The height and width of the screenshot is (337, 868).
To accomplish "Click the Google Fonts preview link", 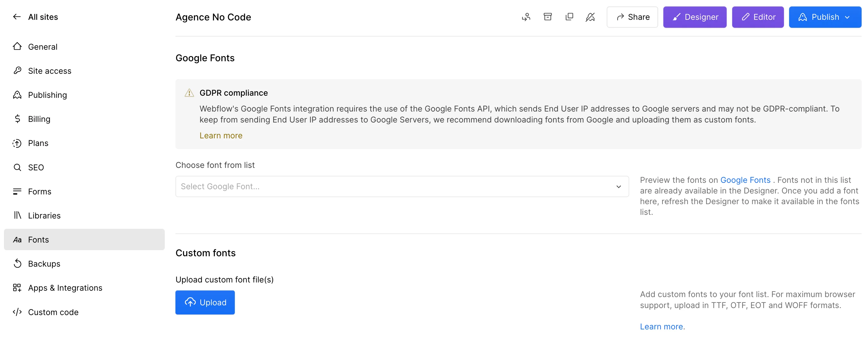I will 745,179.
